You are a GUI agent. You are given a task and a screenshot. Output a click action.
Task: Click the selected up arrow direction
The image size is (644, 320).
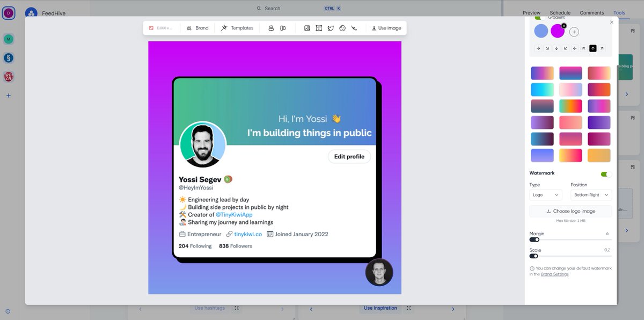click(593, 48)
